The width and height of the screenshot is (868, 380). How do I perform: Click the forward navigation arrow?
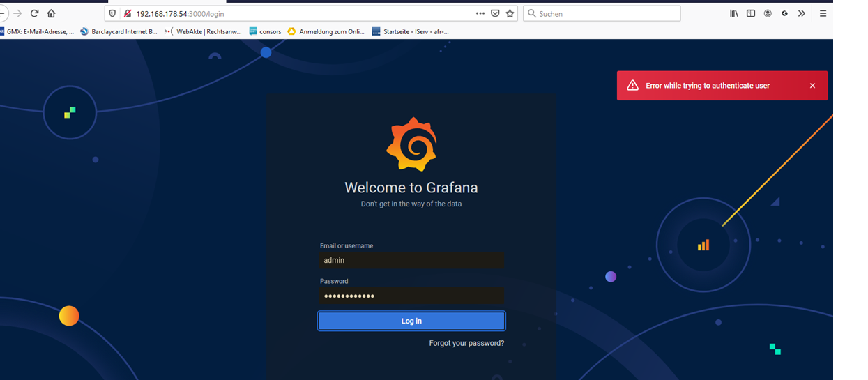(x=17, y=13)
